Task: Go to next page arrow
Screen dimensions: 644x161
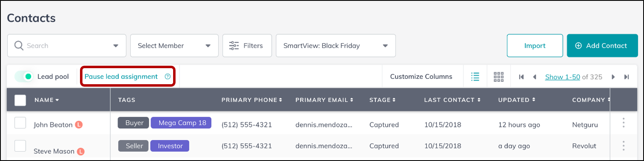Action: 613,77
